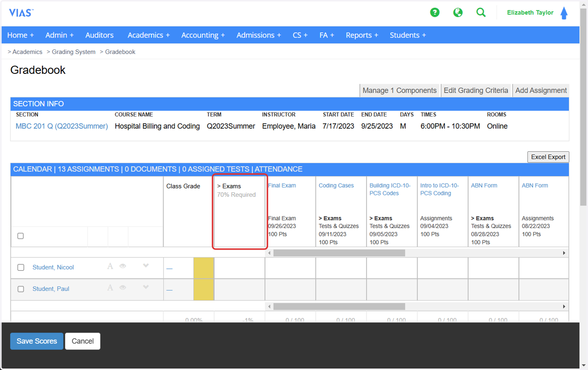Open the Accounting + menu
The height and width of the screenshot is (370, 588).
(203, 35)
